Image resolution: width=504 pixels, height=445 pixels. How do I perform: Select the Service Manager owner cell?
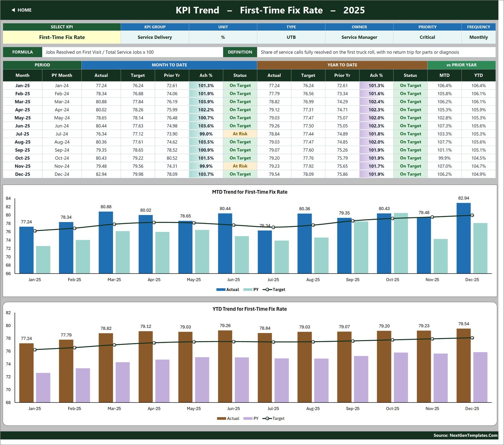359,37
